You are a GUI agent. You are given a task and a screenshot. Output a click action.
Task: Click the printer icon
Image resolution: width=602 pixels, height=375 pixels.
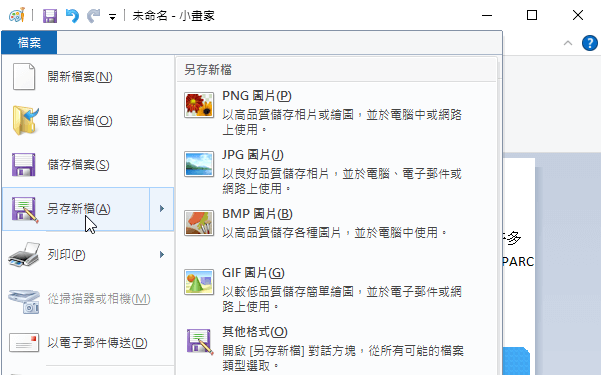pyautogui.click(x=24, y=254)
